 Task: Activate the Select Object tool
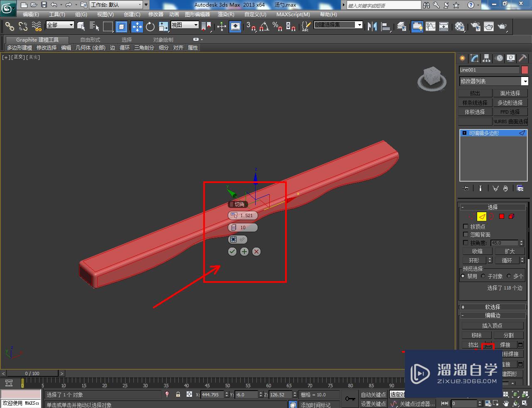(x=81, y=27)
